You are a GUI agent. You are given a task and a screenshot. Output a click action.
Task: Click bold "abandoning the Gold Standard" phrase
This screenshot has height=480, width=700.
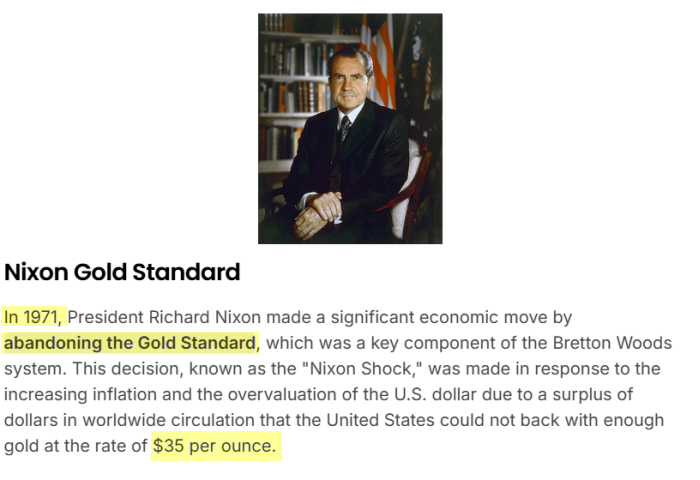[129, 343]
